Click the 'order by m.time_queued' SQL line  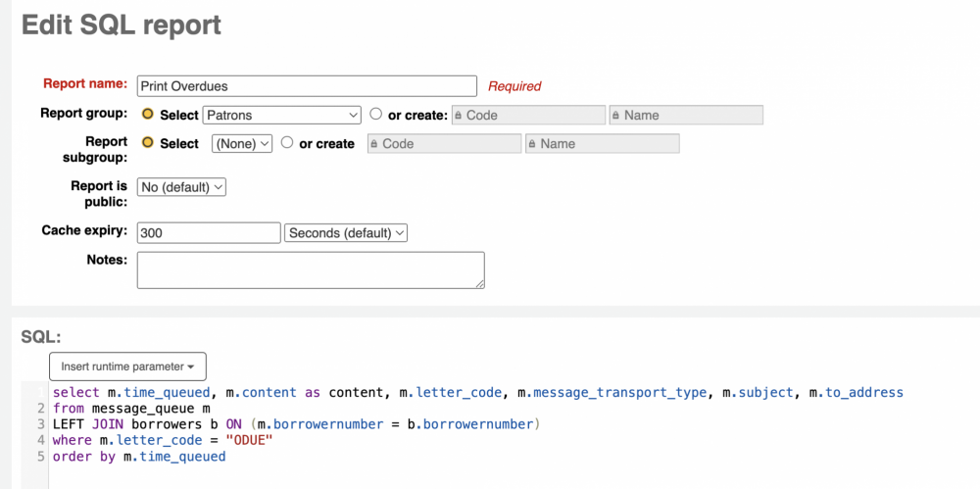[139, 457]
